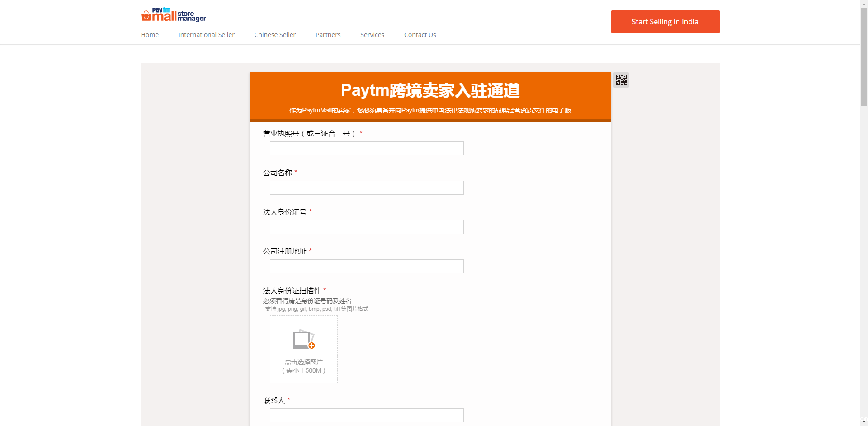The image size is (868, 426).
Task: Focus the 营业执照号 business license input field
Action: coord(367,149)
